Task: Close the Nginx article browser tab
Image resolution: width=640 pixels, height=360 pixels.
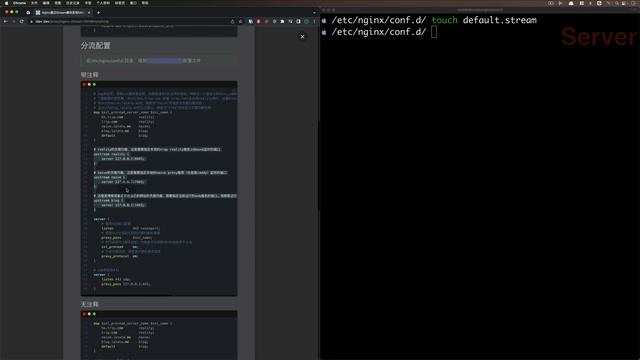Action: pos(89,13)
